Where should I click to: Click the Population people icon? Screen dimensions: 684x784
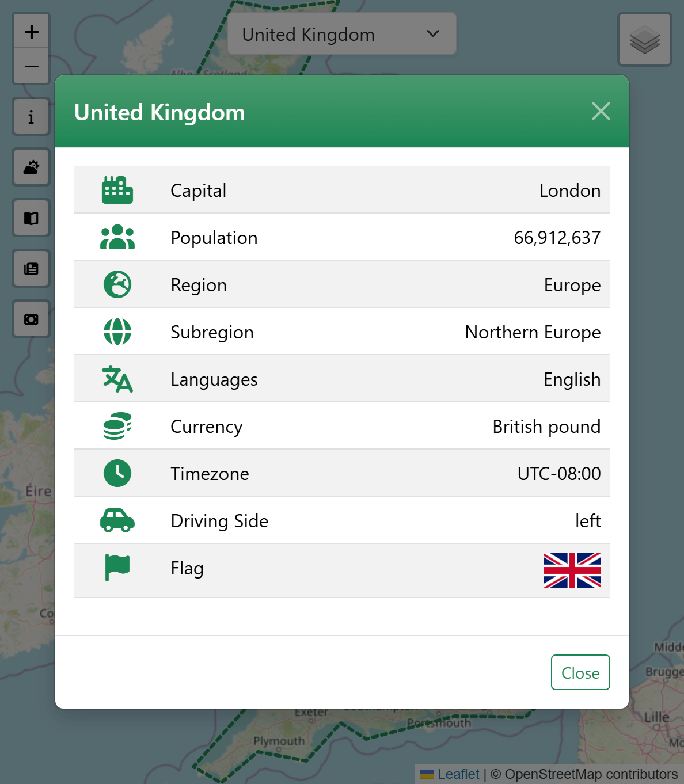point(117,237)
